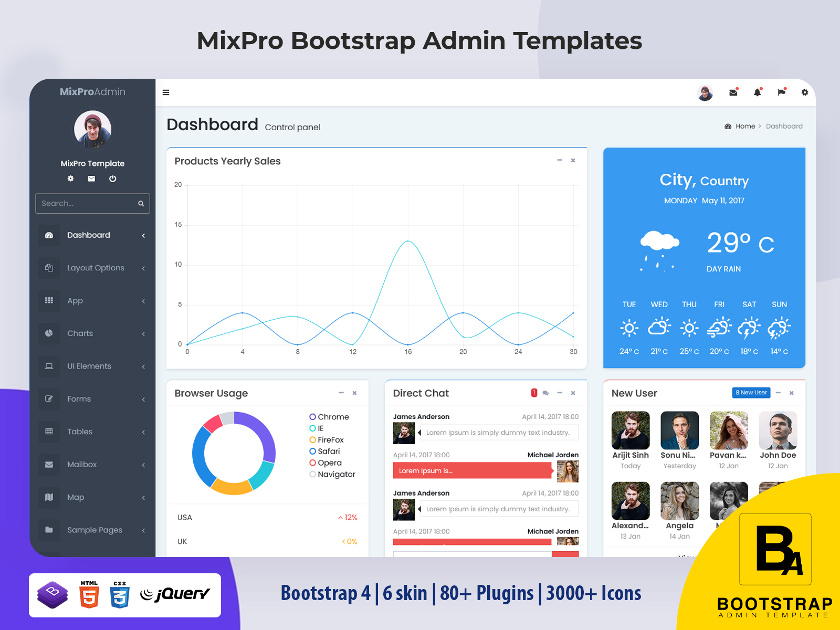Click the Map icon in sidebar
Image resolution: width=840 pixels, height=630 pixels.
pyautogui.click(x=49, y=497)
